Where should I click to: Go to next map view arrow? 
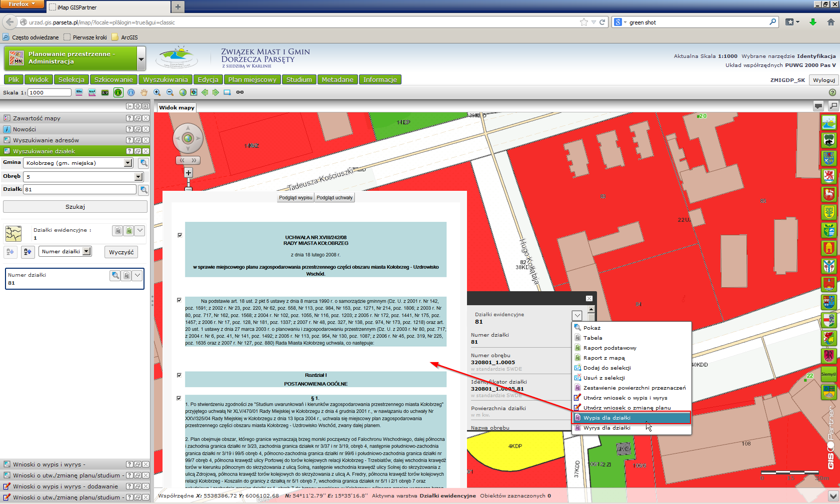pyautogui.click(x=215, y=92)
